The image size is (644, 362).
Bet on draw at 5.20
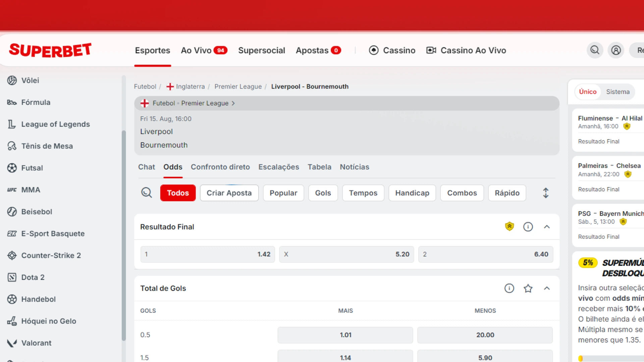346,254
